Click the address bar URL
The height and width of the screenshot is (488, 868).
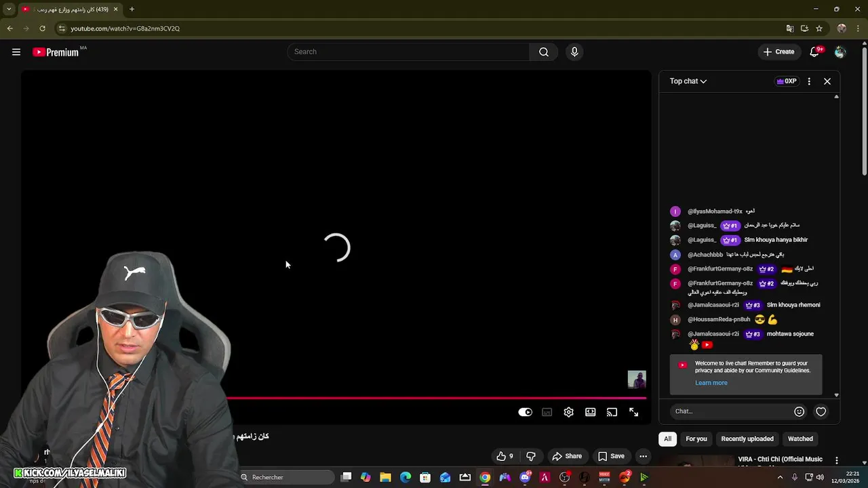pos(125,28)
